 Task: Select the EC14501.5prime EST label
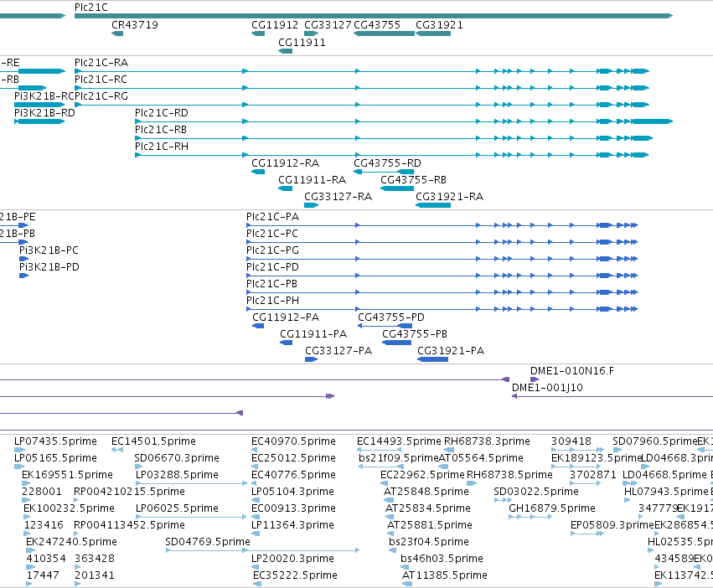point(153,442)
